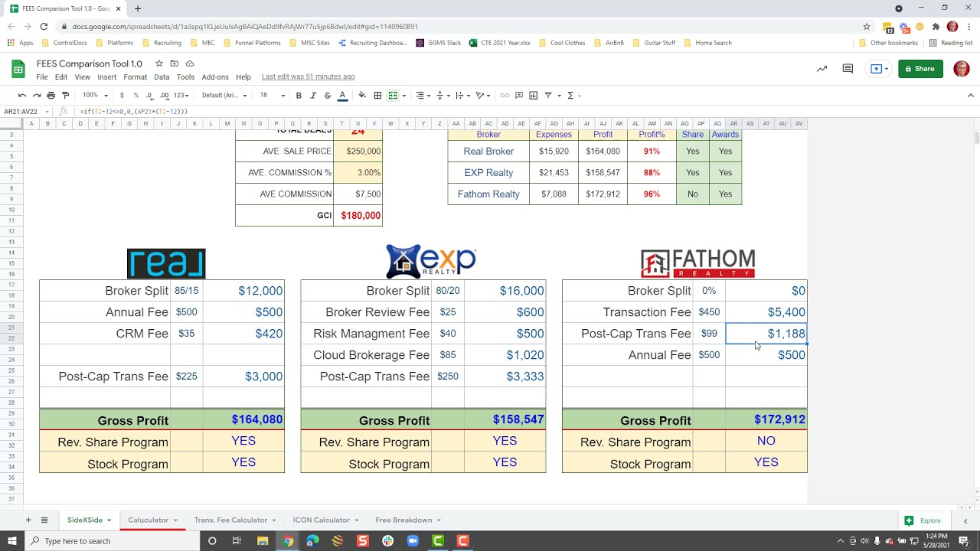Add a new sheet with plus button
The width and height of the screenshot is (980, 551).
(28, 520)
